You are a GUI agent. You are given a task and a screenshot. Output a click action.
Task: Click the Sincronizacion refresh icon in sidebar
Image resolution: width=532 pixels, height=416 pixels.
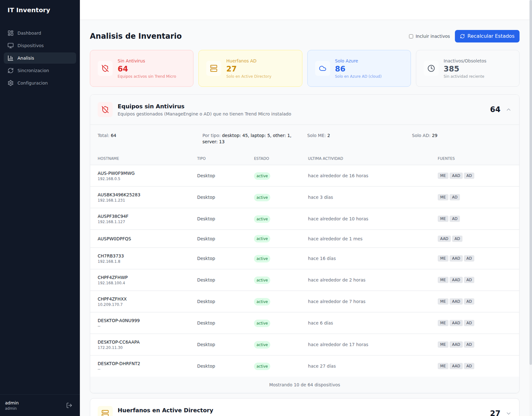[x=11, y=70]
